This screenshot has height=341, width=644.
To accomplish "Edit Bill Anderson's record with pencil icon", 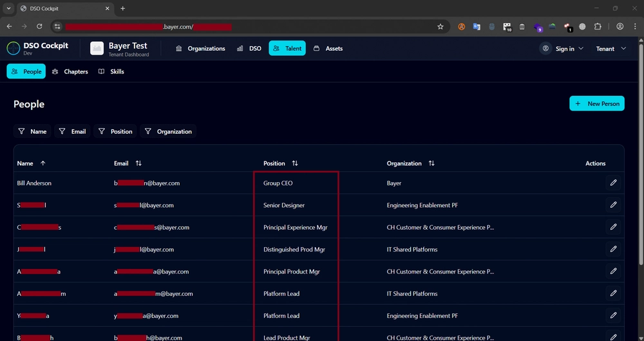I will coord(613,183).
